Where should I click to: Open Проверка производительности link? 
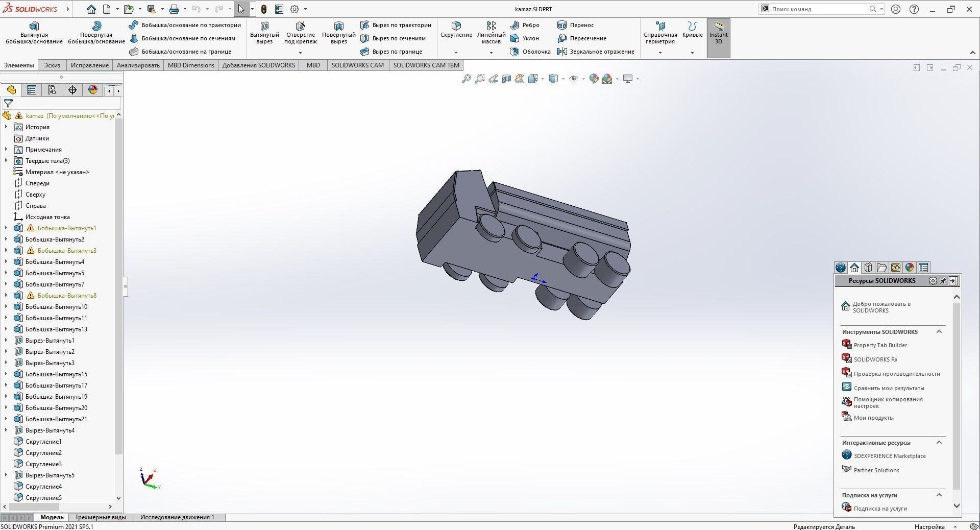897,374
